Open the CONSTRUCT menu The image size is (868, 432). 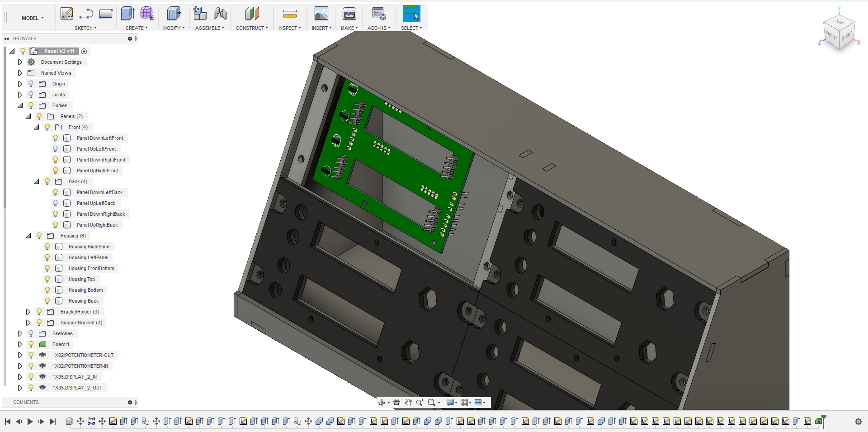point(252,28)
